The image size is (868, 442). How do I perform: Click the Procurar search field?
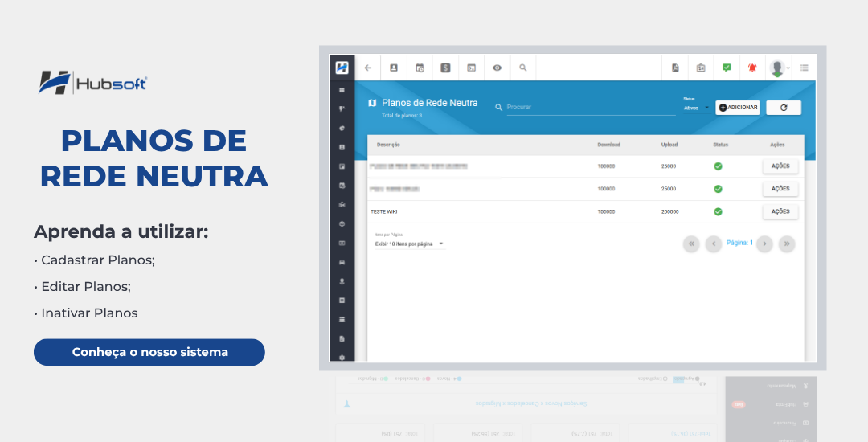[x=590, y=108]
